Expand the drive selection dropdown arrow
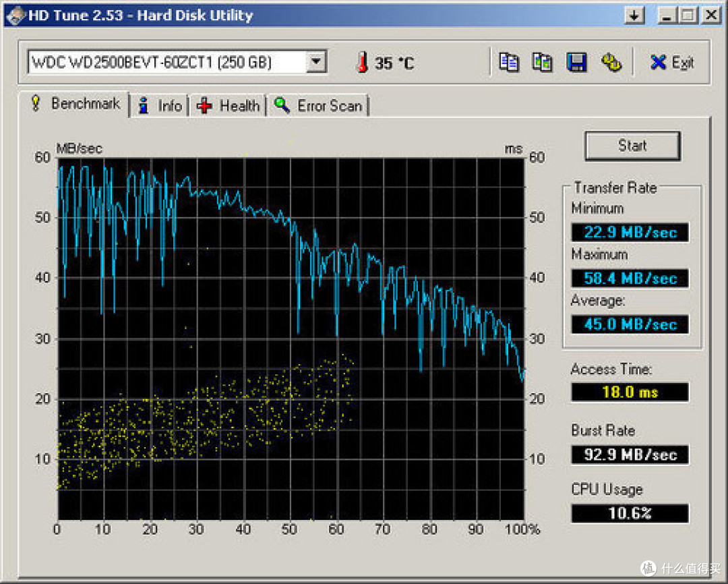 pyautogui.click(x=316, y=62)
